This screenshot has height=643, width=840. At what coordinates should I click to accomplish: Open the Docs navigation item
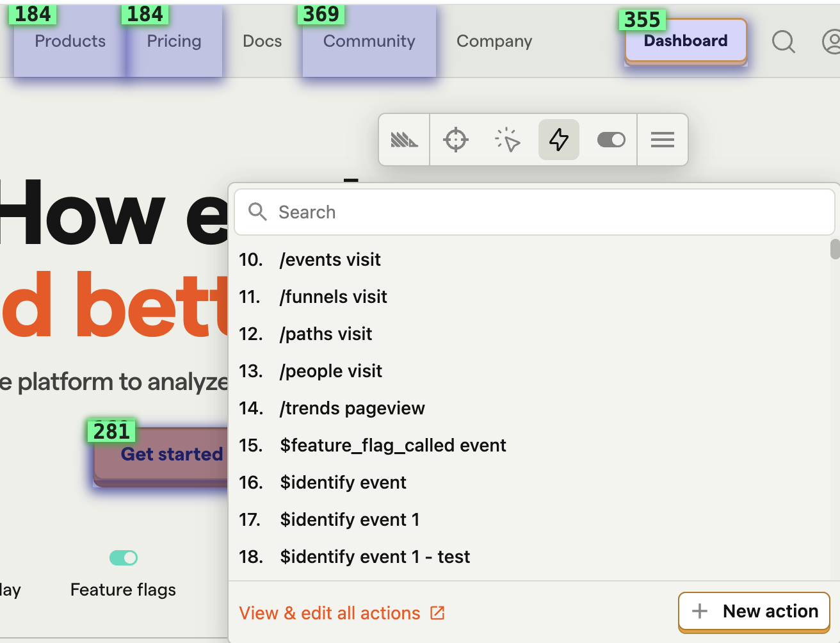[x=262, y=42]
